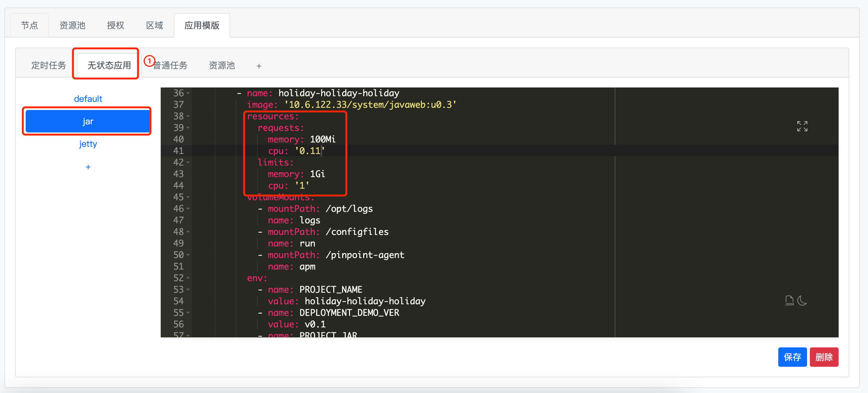Screen dimensions: 868x393
Task: Click the memory 100Mi value
Action: click(322, 139)
